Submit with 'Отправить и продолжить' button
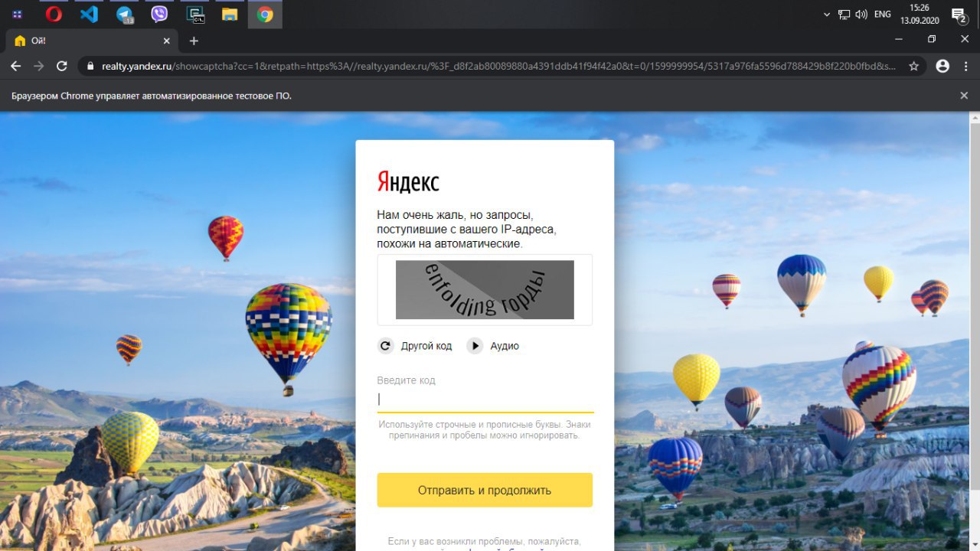Viewport: 980px width, 551px height. coord(485,490)
